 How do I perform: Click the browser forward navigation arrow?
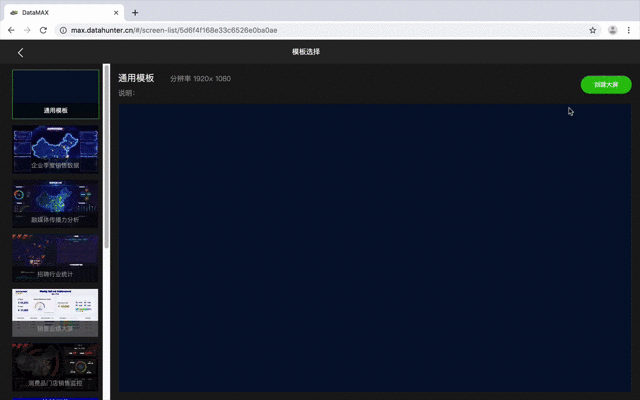point(27,30)
